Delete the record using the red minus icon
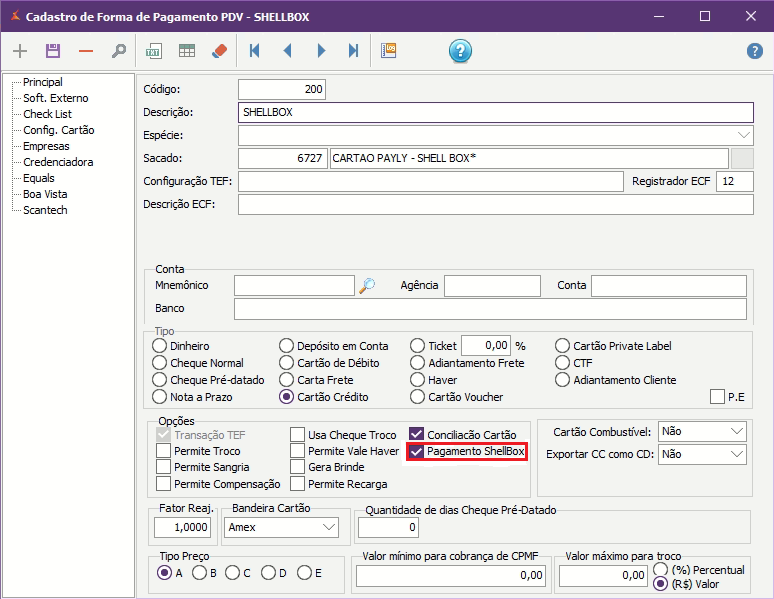The width and height of the screenshot is (774, 599). click(x=86, y=51)
